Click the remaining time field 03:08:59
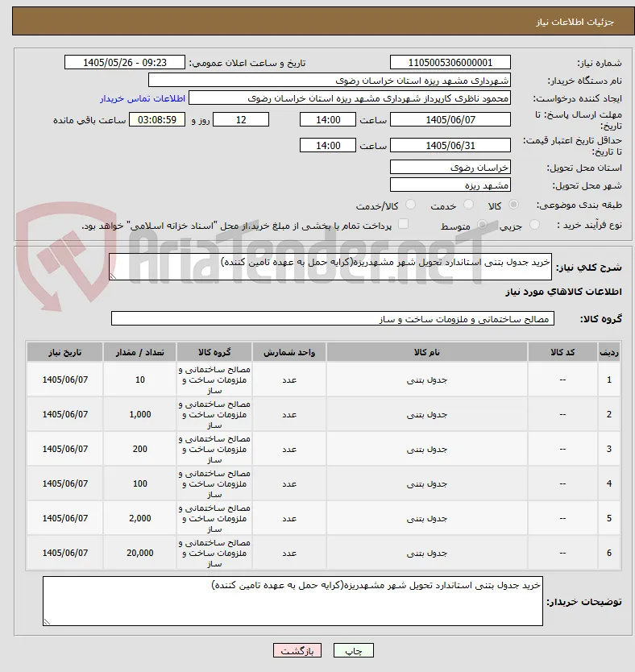Screen dimensions: 635x672 tap(157, 119)
